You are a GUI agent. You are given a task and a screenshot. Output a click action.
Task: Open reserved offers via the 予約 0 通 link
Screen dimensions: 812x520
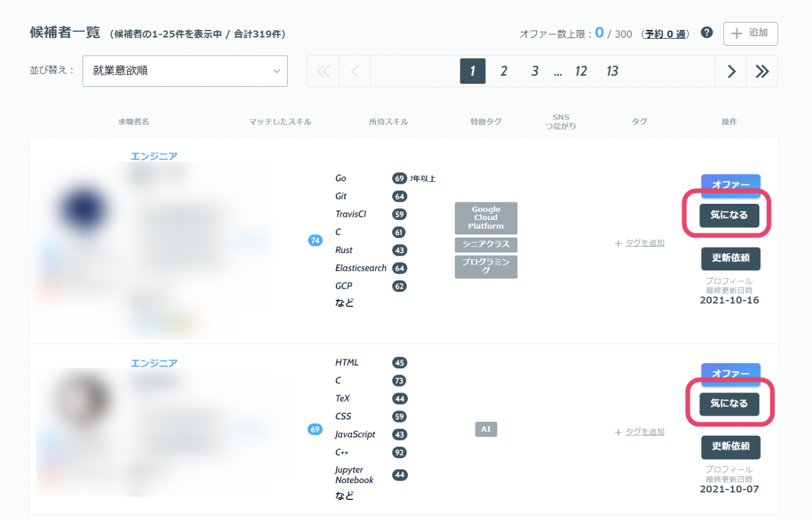pyautogui.click(x=665, y=33)
